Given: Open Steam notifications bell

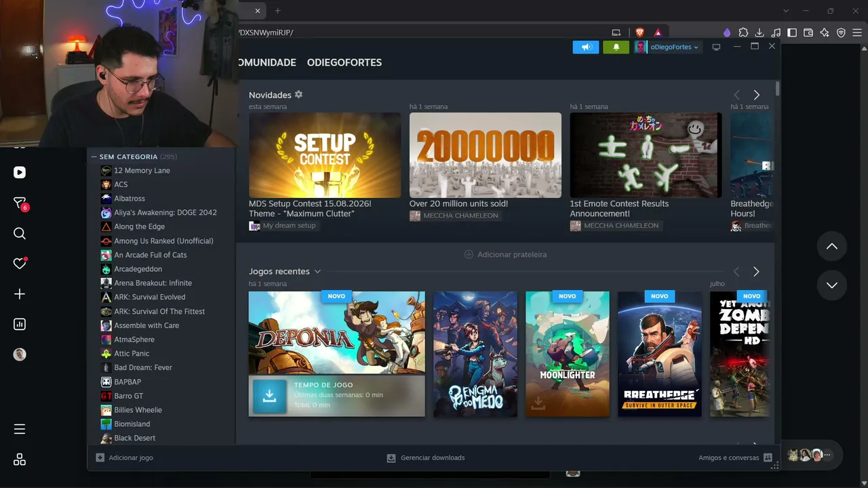Looking at the screenshot, I should coord(616,47).
